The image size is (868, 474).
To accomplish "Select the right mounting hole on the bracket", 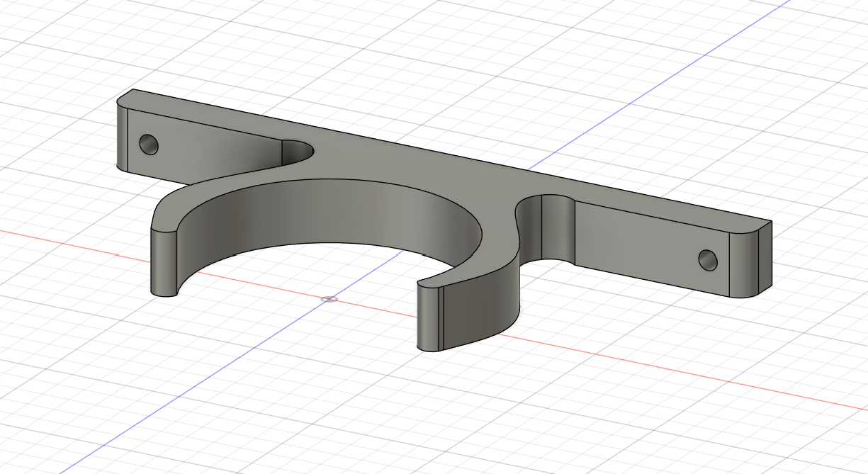I will click(x=708, y=259).
